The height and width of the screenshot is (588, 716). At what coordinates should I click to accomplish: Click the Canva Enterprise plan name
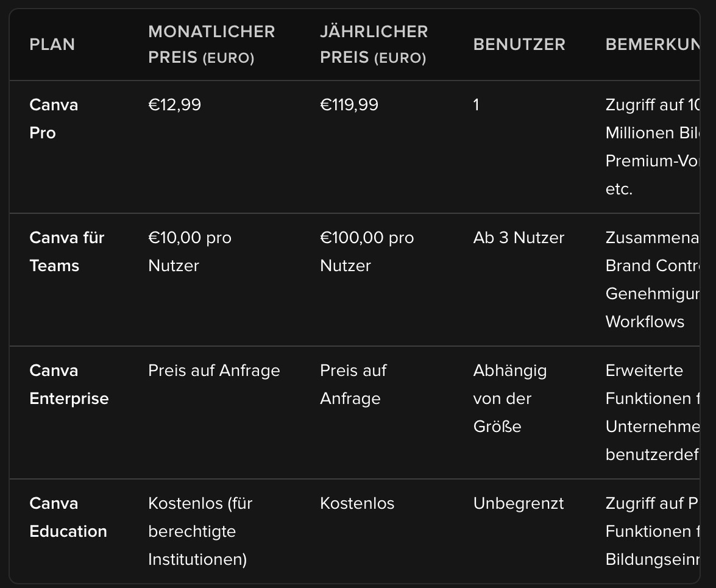coord(69,384)
